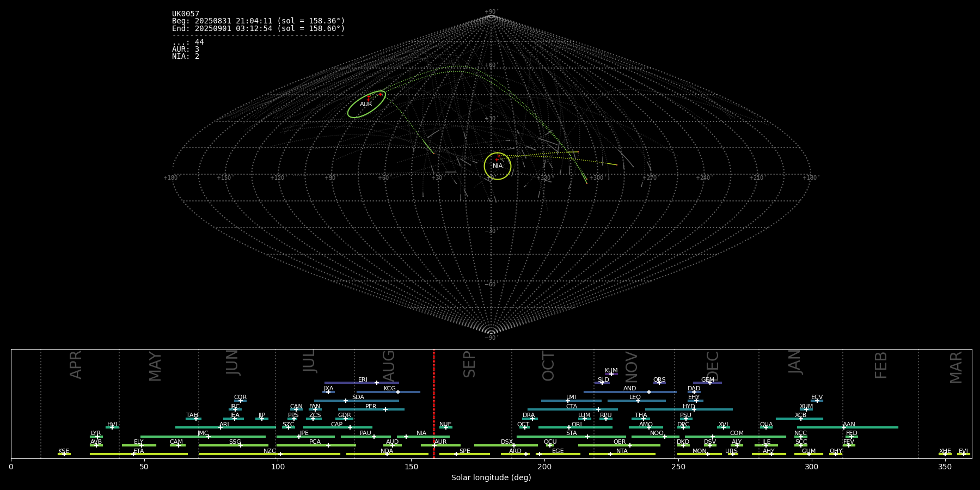Image resolution: width=980 pixels, height=490 pixels.
Task: Click the 'Beg: 20250831 21:04:11' header line
Action: click(x=259, y=21)
